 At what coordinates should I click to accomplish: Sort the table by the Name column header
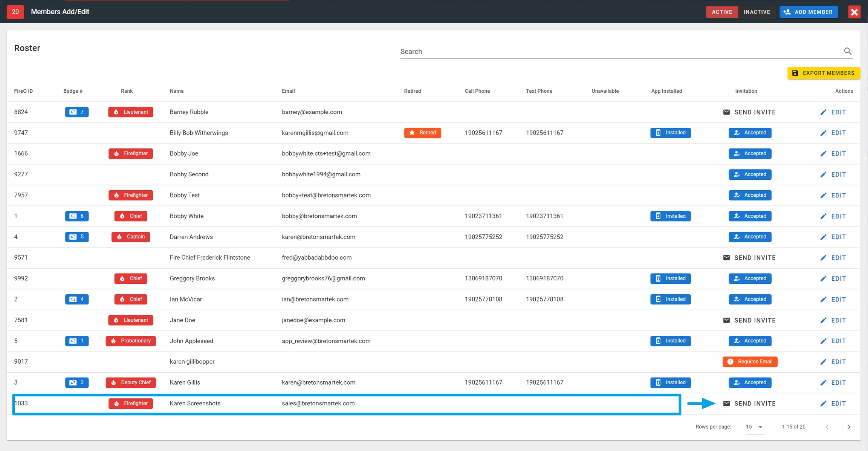pos(177,91)
